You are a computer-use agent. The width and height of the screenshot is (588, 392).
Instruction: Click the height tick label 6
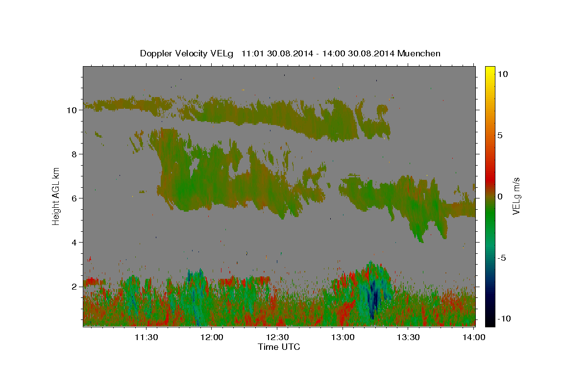click(74, 198)
